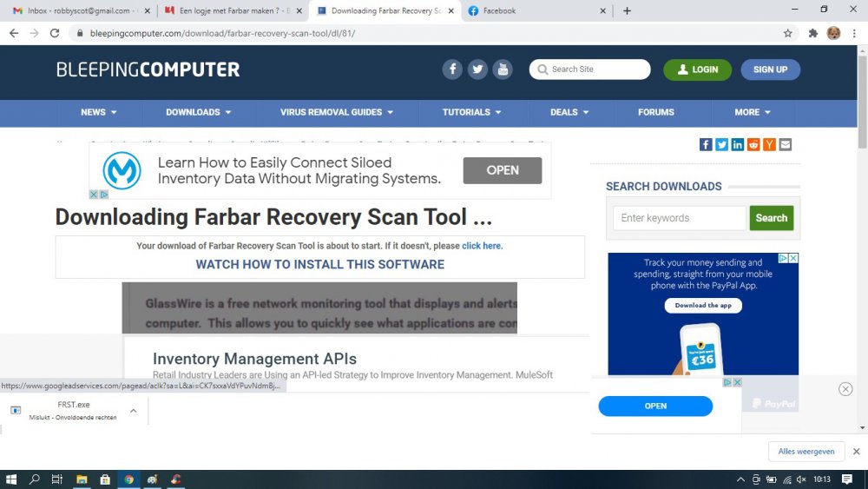Click OPEN on MuleSoft banner ad

click(x=503, y=170)
